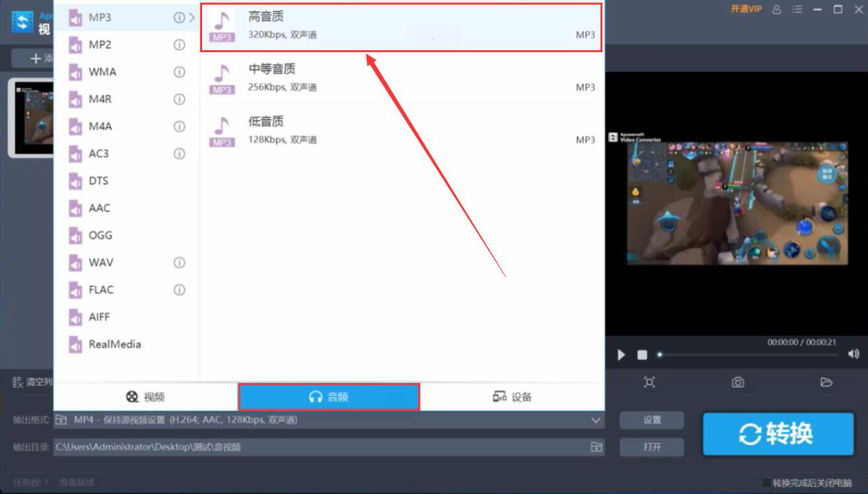View info for the MP2 format
Viewport: 868px width, 494px height.
click(x=179, y=45)
